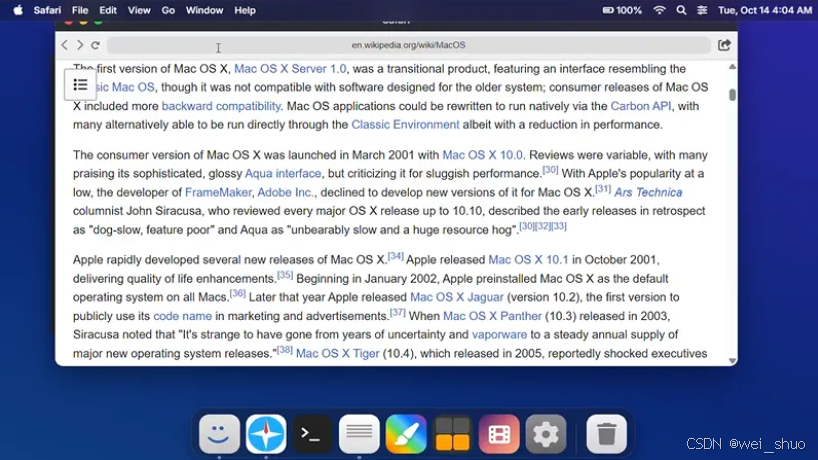This screenshot has height=460, width=818.
Task: Open the Apple menu
Action: pyautogui.click(x=18, y=10)
